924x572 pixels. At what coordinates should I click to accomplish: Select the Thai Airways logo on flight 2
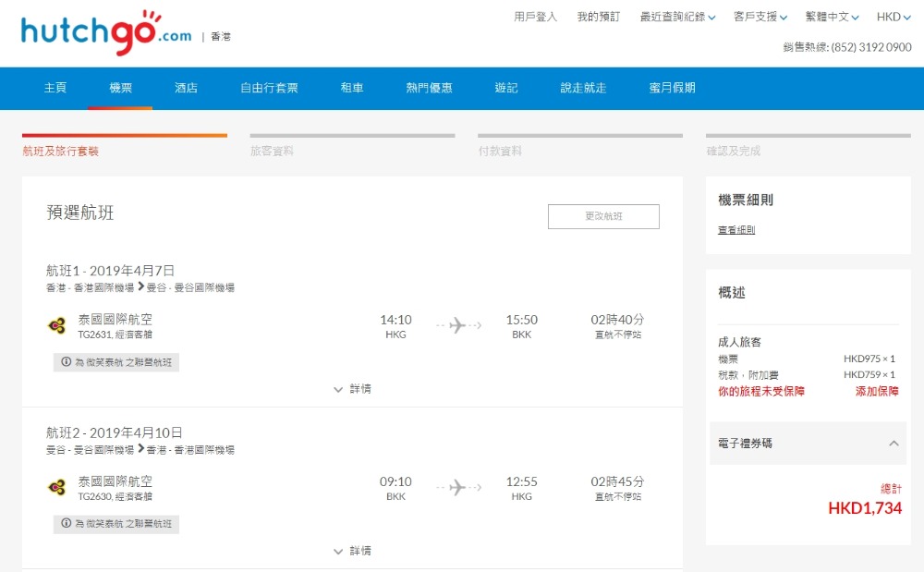tap(57, 487)
